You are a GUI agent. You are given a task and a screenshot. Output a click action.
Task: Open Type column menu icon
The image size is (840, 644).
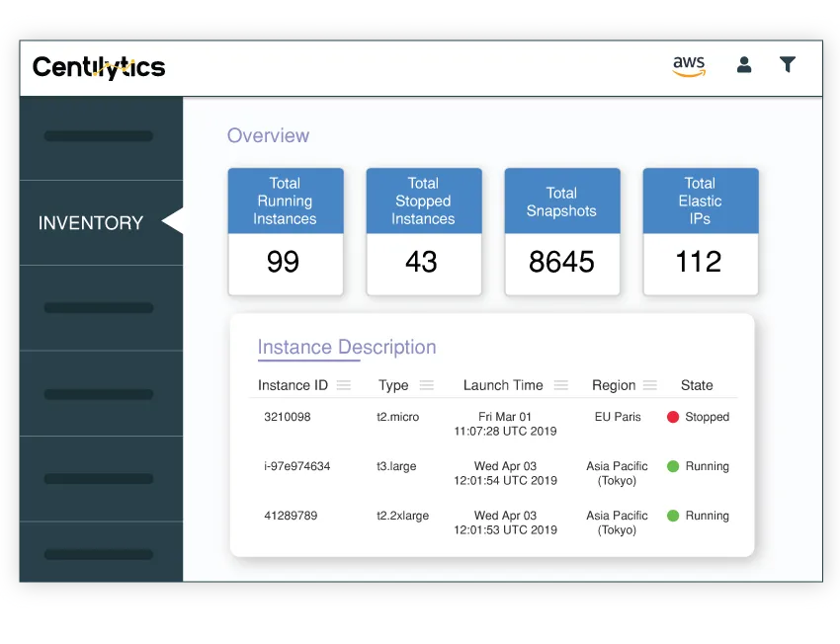point(427,385)
